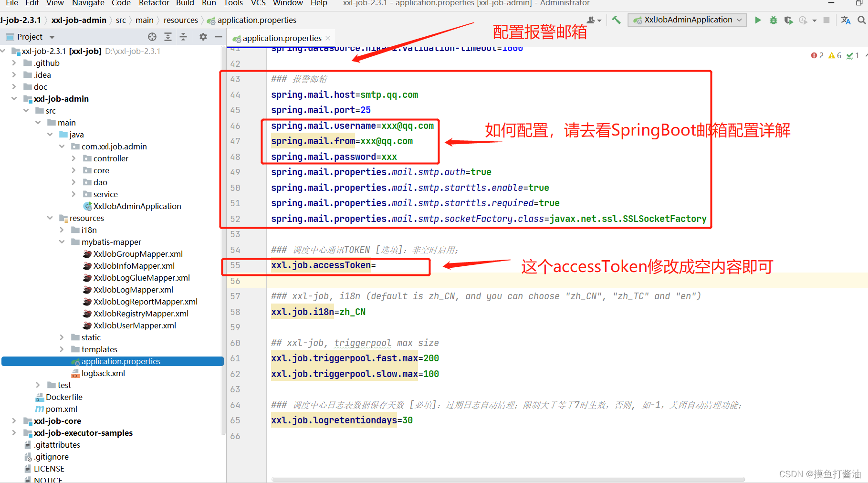Image resolution: width=868 pixels, height=483 pixels.
Task: Select XxlJobAdminApplication class in tree
Action: pyautogui.click(x=133, y=206)
